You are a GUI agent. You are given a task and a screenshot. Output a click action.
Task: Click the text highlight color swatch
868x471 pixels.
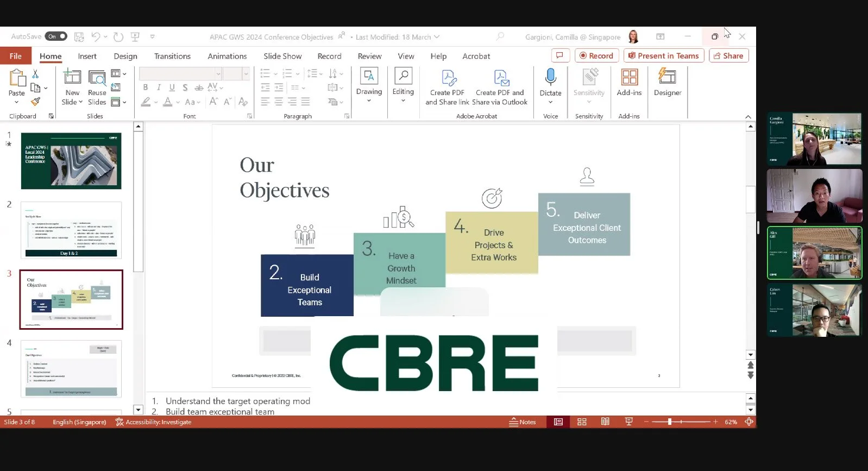146,102
